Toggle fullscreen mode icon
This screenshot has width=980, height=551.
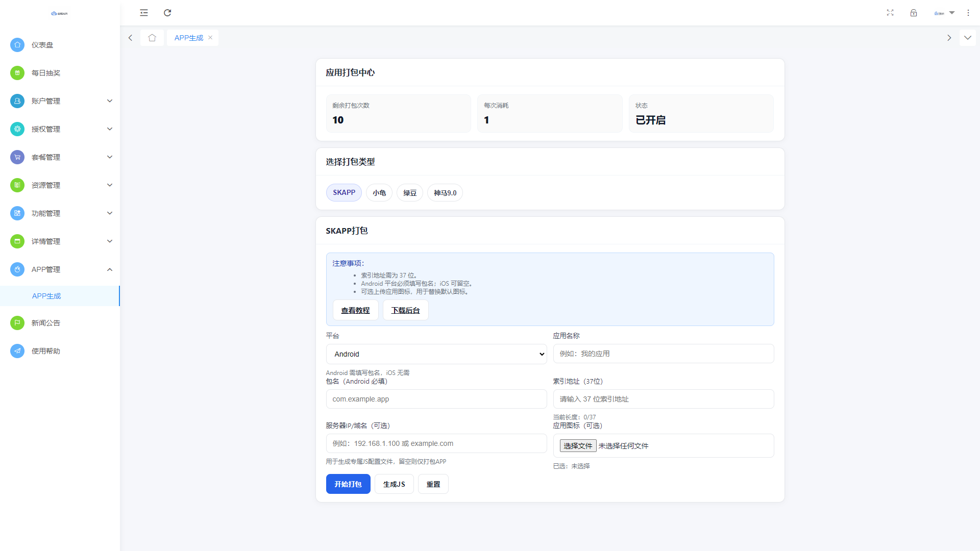pos(890,13)
